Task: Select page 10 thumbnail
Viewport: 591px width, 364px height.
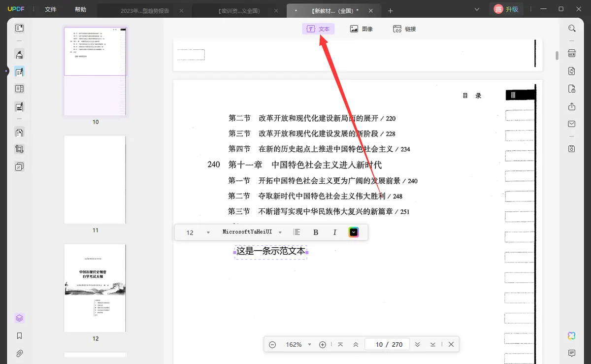Action: pos(95,71)
